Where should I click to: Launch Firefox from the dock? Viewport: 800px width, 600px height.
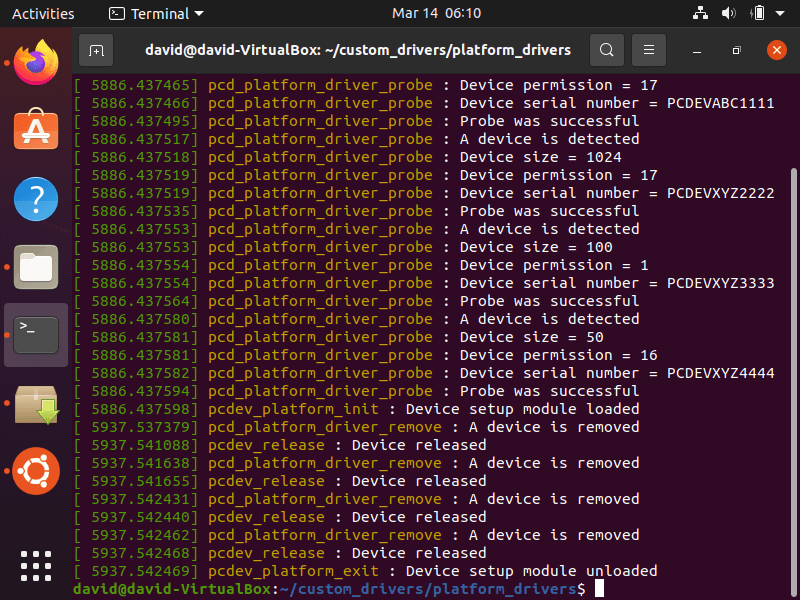click(36, 61)
